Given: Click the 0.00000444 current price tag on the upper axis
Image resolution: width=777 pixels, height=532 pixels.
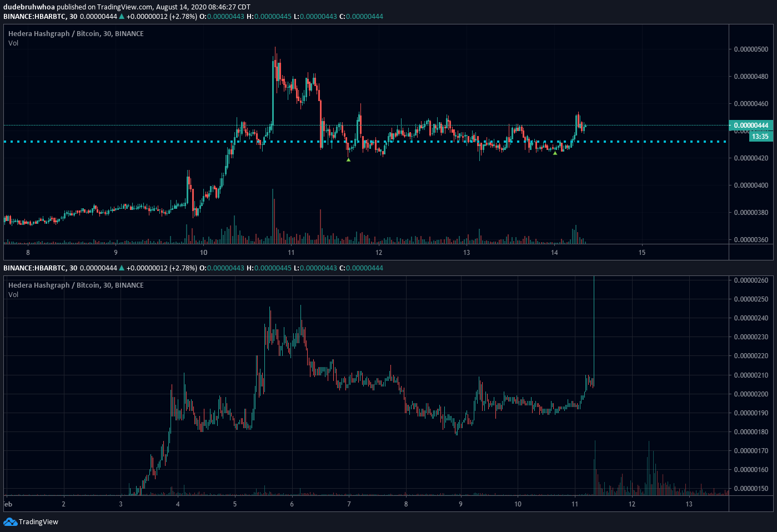Looking at the screenshot, I should (751, 126).
